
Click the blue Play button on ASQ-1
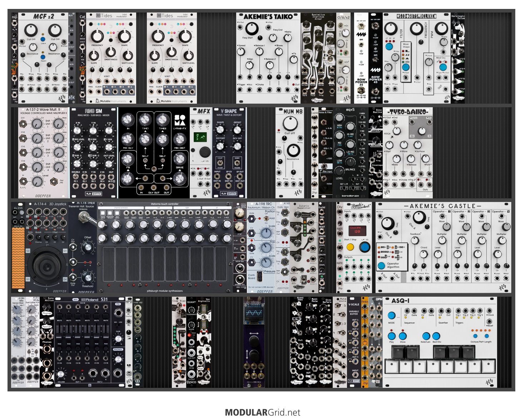392,336
